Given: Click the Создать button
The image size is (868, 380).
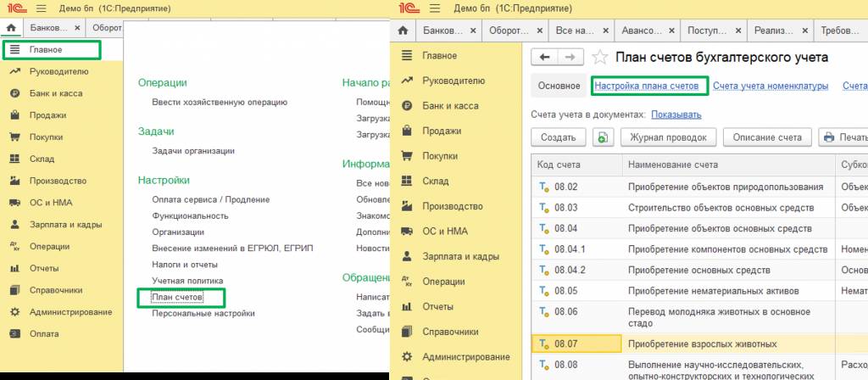Looking at the screenshot, I should click(x=559, y=137).
